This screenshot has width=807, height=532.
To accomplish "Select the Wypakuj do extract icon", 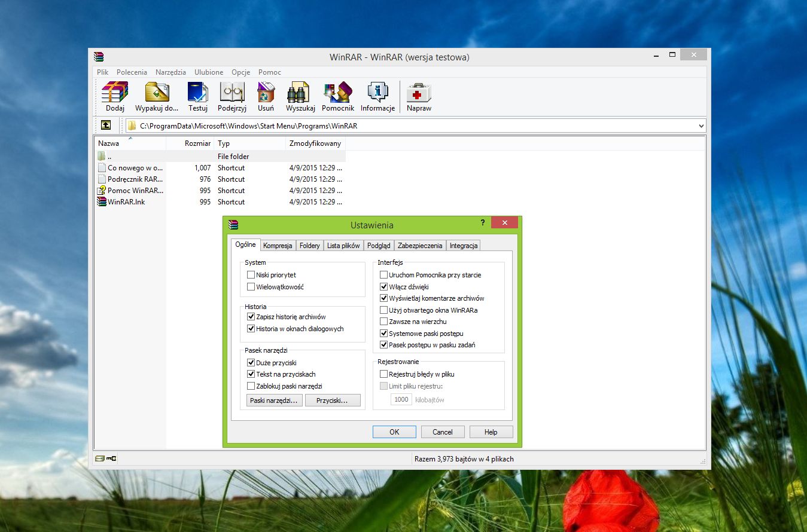I will (x=157, y=97).
